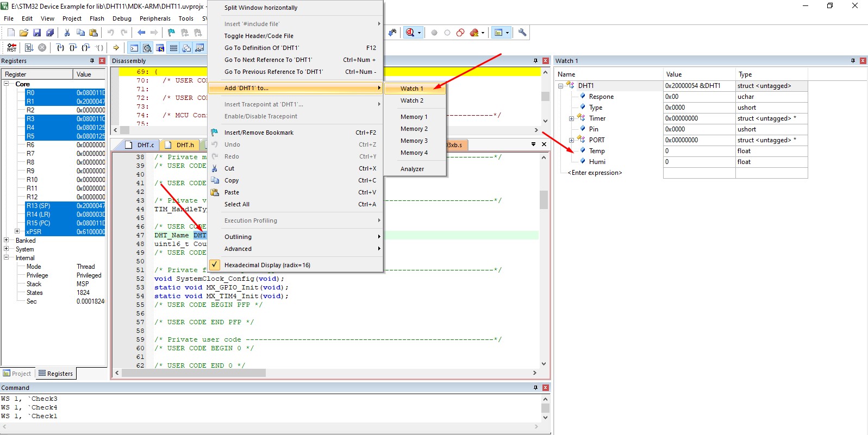The width and height of the screenshot is (868, 435).
Task: Select 'Watch 1' in the submenu
Action: (411, 89)
